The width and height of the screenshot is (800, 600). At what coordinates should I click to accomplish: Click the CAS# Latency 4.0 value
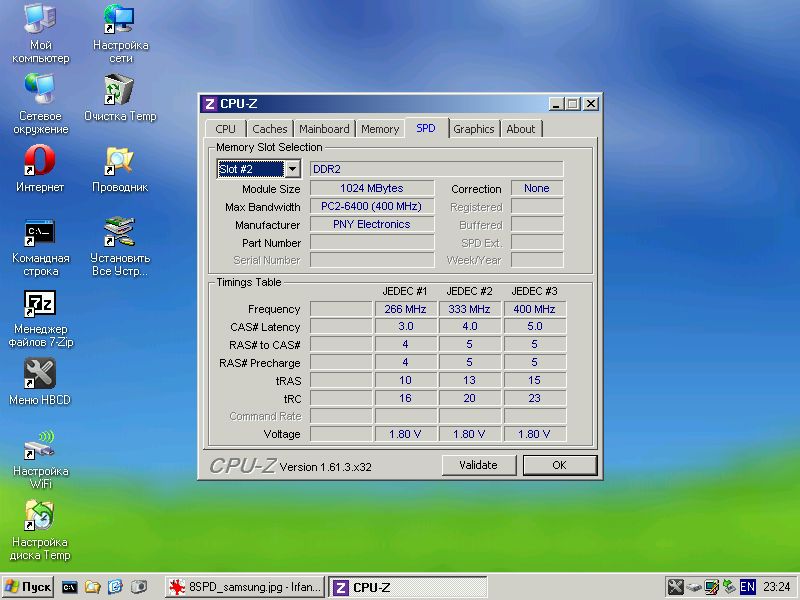pos(470,327)
